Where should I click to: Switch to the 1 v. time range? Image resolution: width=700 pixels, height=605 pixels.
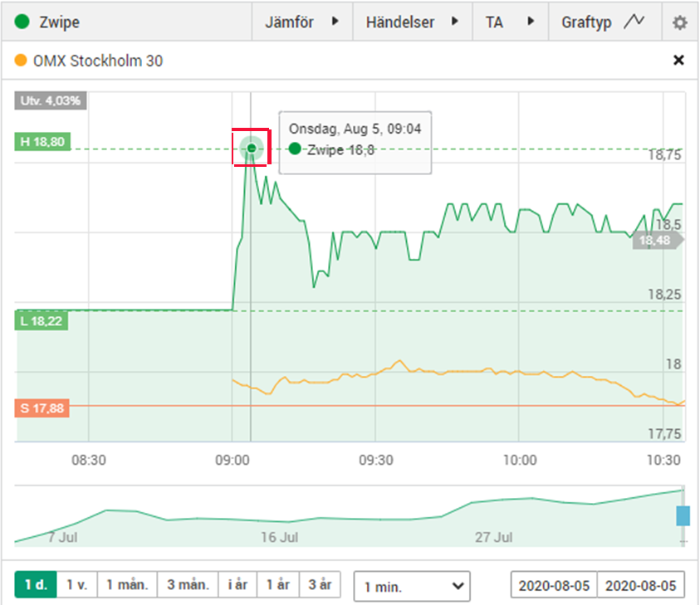click(x=77, y=584)
